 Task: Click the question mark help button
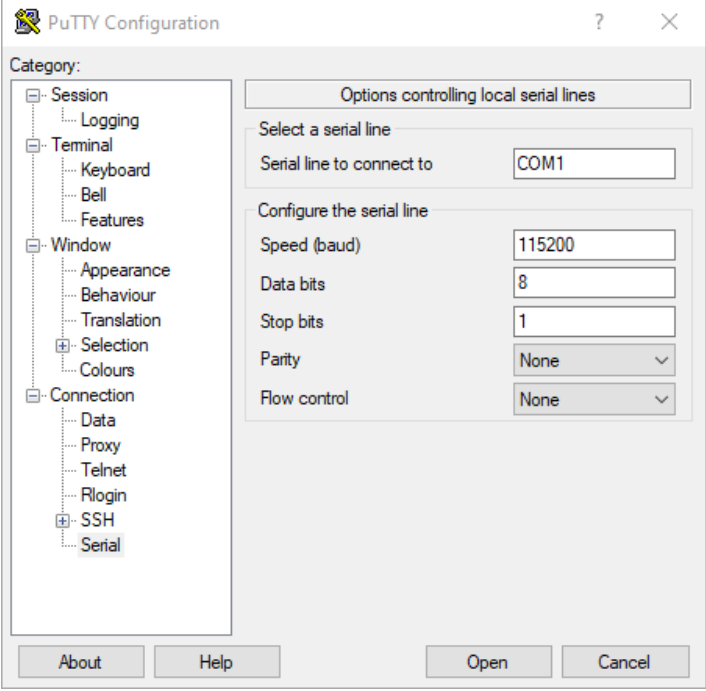[599, 22]
